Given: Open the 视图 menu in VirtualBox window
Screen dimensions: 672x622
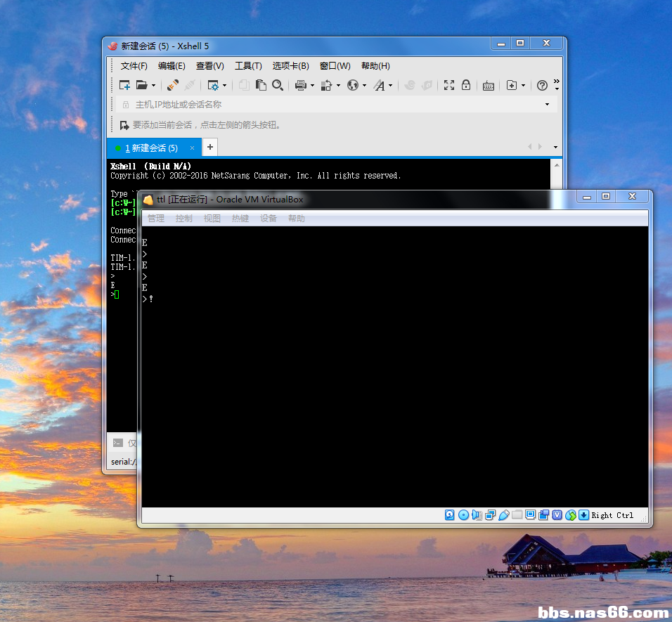Looking at the screenshot, I should pos(212,219).
